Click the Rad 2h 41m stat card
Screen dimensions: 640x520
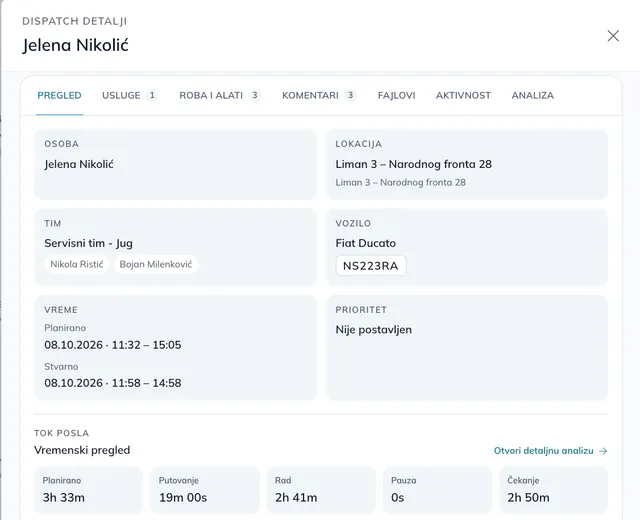click(x=321, y=490)
